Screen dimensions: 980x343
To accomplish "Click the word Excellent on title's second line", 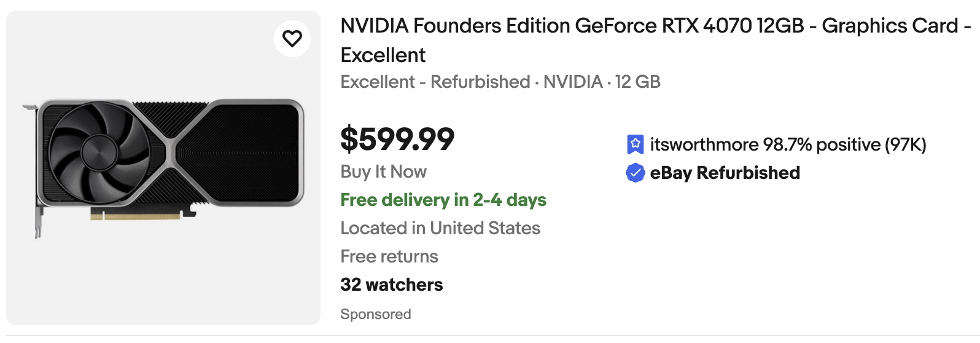I will 383,55.
